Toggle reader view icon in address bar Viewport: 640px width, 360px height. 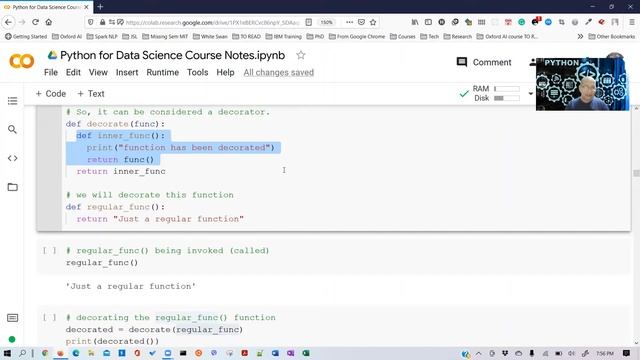(x=309, y=22)
